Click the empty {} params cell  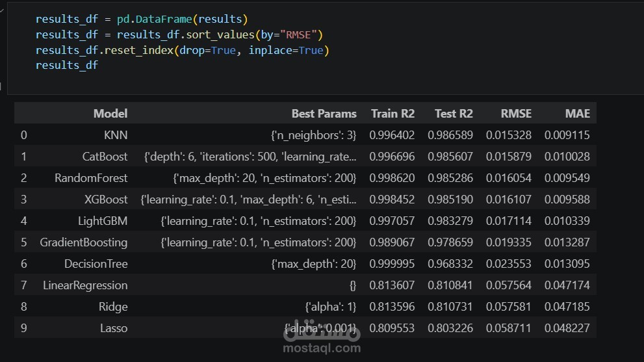353,285
